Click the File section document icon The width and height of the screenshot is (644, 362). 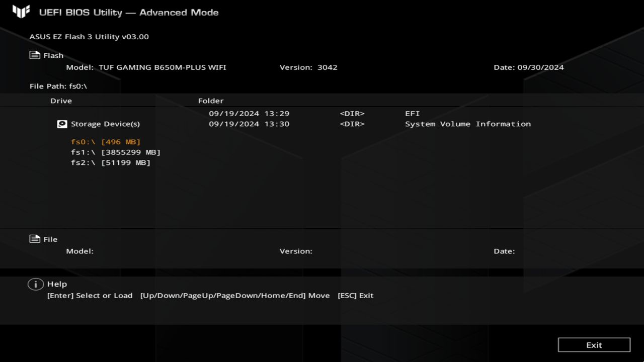[x=35, y=239]
